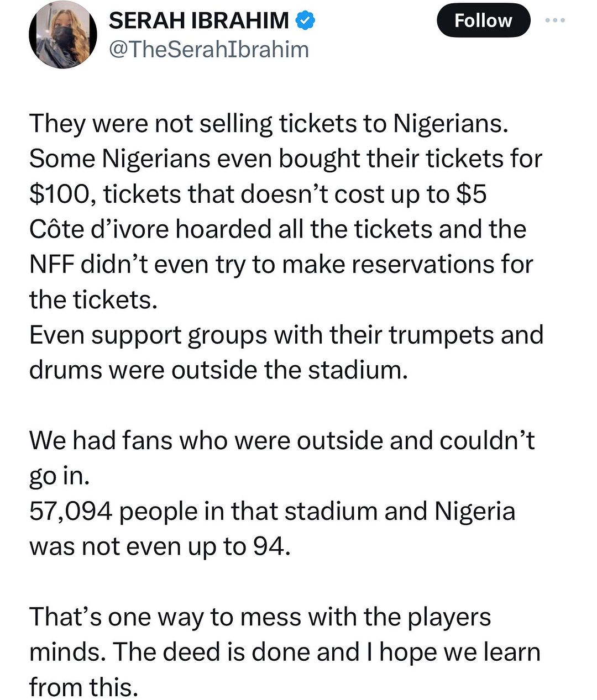Click the words 'Côte d'ivore' in the tweet
Image resolution: width=597 pixels, height=700 pixels.
coord(99,229)
